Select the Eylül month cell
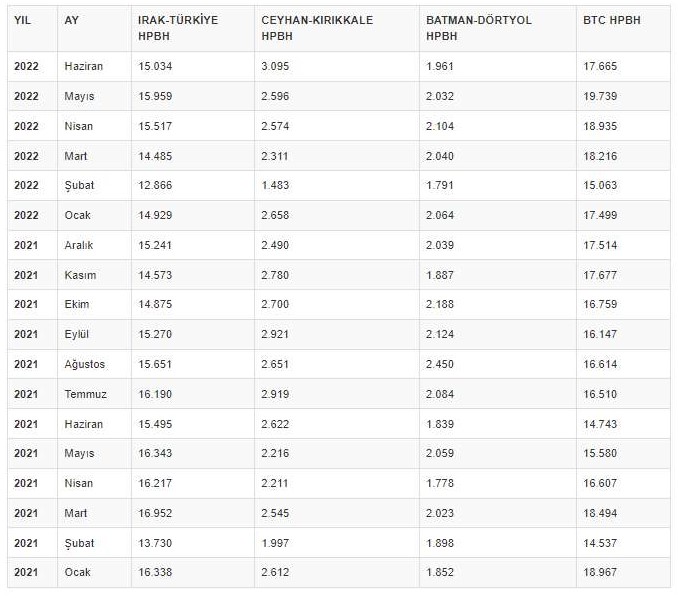 (x=77, y=334)
